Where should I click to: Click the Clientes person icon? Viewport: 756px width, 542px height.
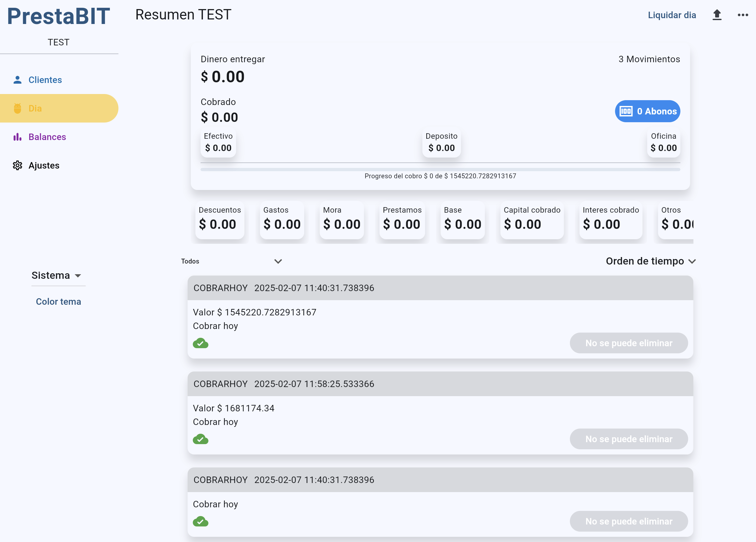pos(17,80)
